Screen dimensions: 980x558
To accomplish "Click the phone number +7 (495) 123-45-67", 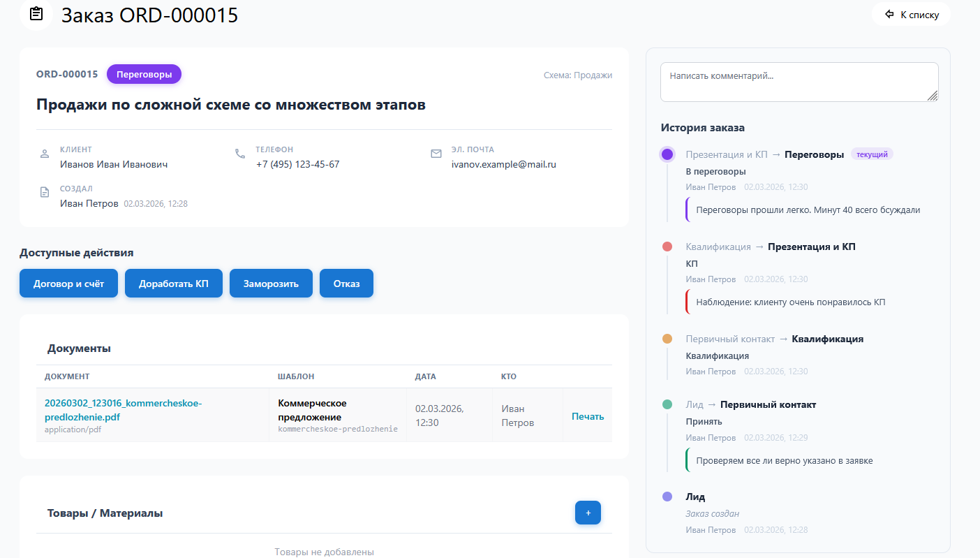I will (297, 165).
